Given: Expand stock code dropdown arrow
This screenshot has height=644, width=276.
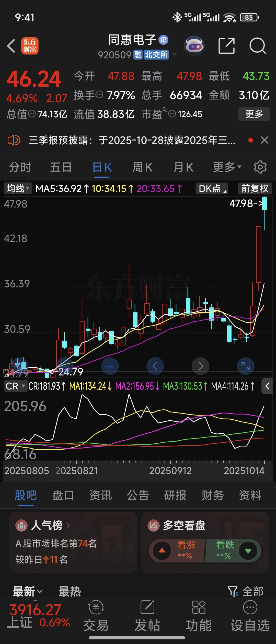Looking at the screenshot, I should (174, 54).
